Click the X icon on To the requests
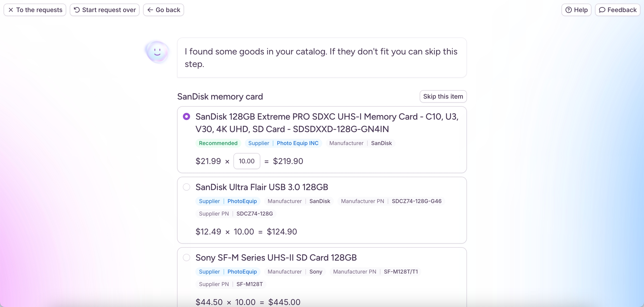Screen dimensions: 644x307 [11, 10]
